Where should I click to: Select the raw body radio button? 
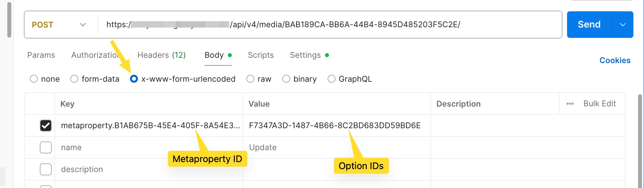tap(250, 79)
